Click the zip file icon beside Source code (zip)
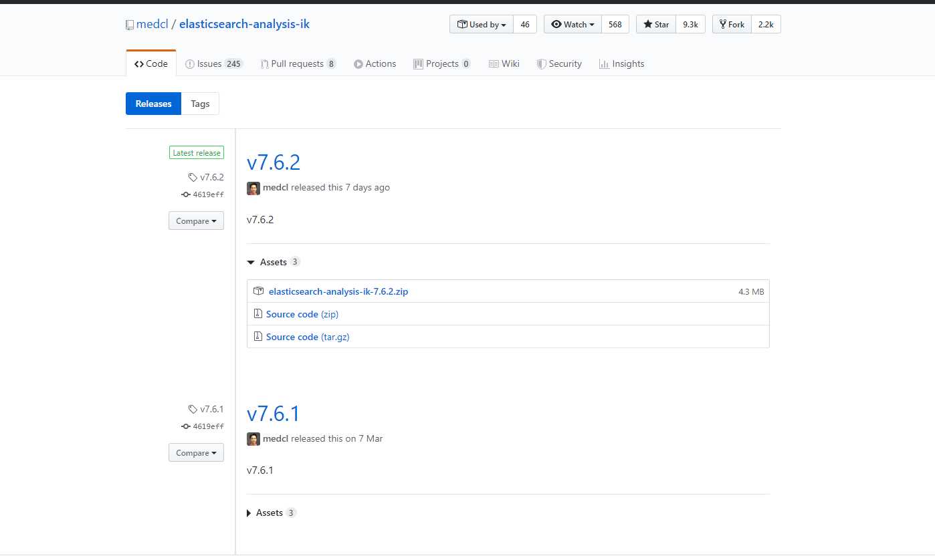The width and height of the screenshot is (935, 560). 257,313
